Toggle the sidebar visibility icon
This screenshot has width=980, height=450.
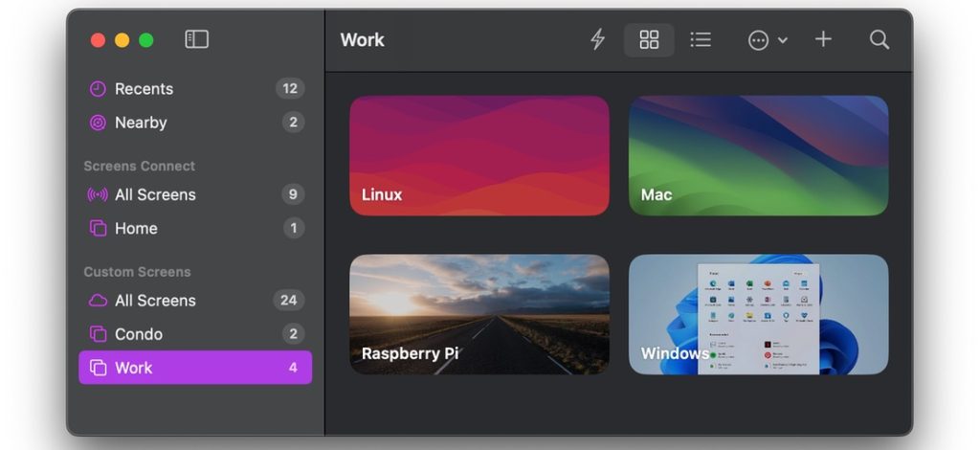[196, 39]
